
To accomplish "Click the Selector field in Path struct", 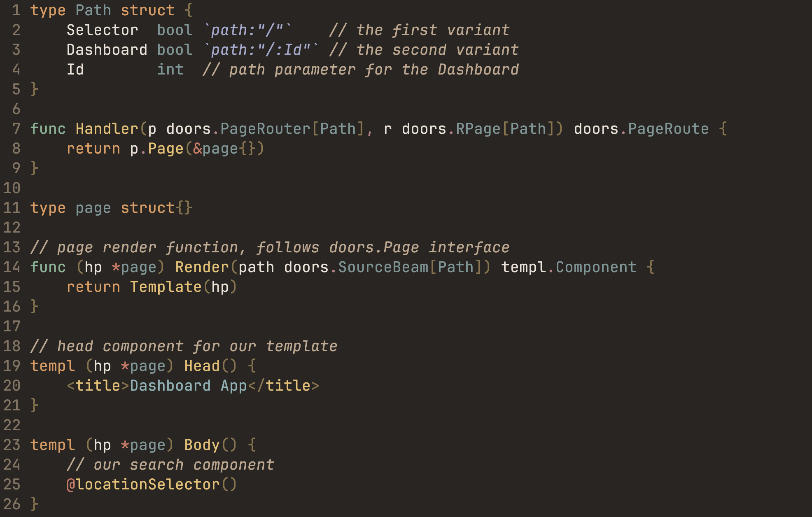I will pyautogui.click(x=102, y=30).
